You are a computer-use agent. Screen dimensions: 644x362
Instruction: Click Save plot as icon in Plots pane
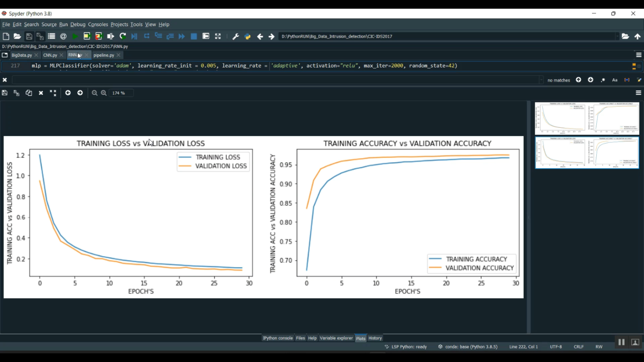pyautogui.click(x=5, y=93)
